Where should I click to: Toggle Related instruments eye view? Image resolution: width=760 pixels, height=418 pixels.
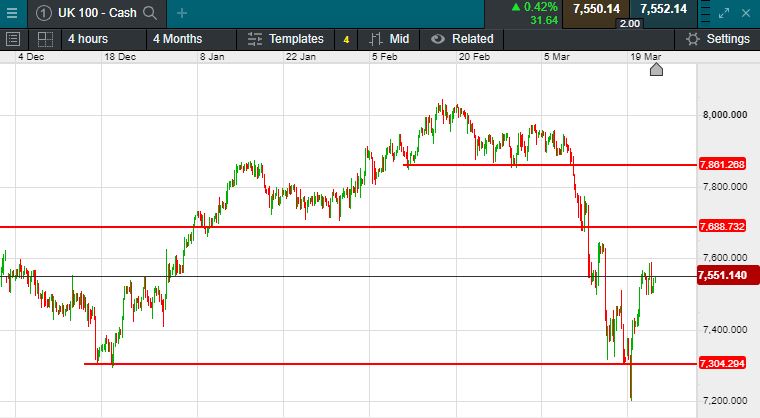point(461,39)
